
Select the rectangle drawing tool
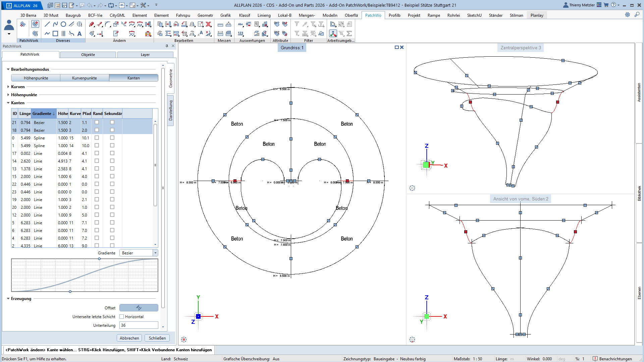tap(55, 34)
